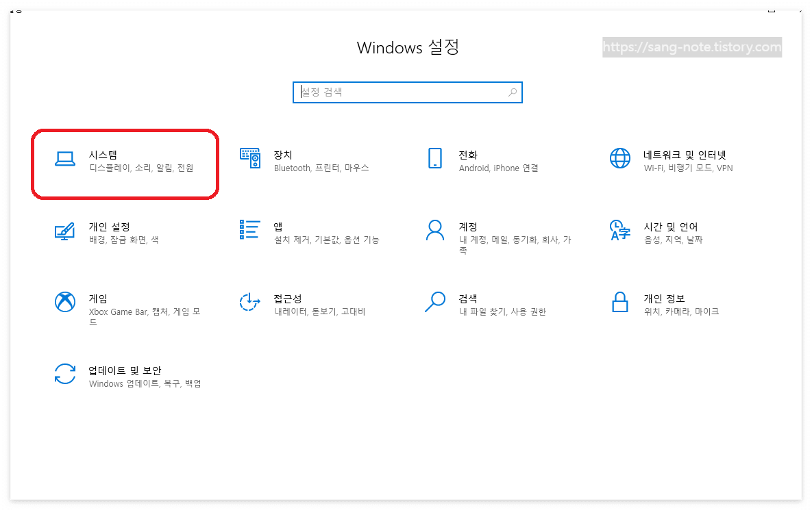Click "내 파일 찾기, 사용 권한" description
This screenshot has width=812, height=510.
[x=502, y=312]
